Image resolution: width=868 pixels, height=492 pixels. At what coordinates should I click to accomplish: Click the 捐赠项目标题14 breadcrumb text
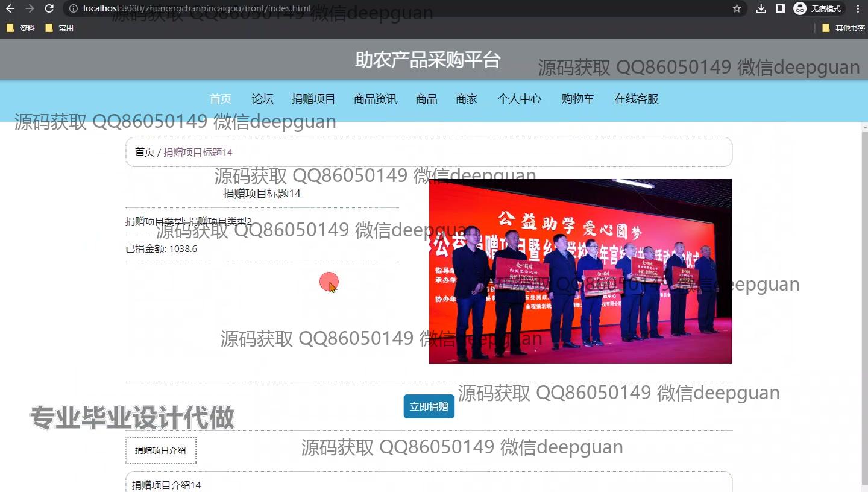(198, 152)
